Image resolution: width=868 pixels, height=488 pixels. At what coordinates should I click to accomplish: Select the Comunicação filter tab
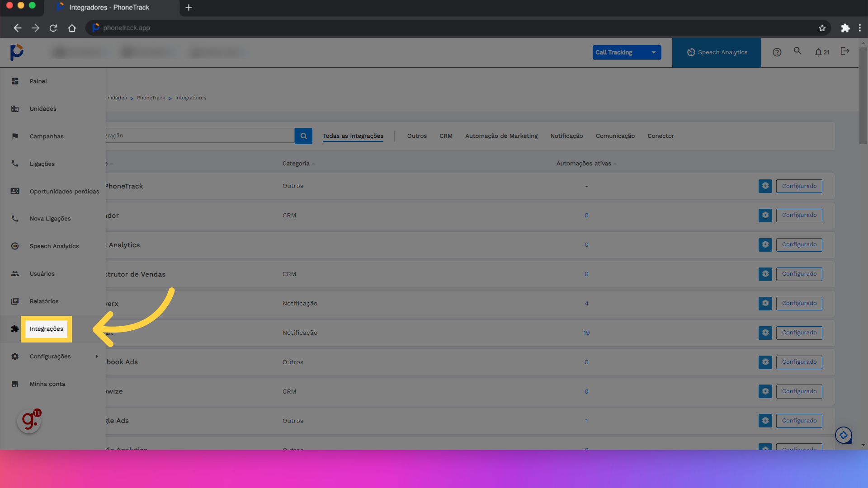click(x=615, y=136)
